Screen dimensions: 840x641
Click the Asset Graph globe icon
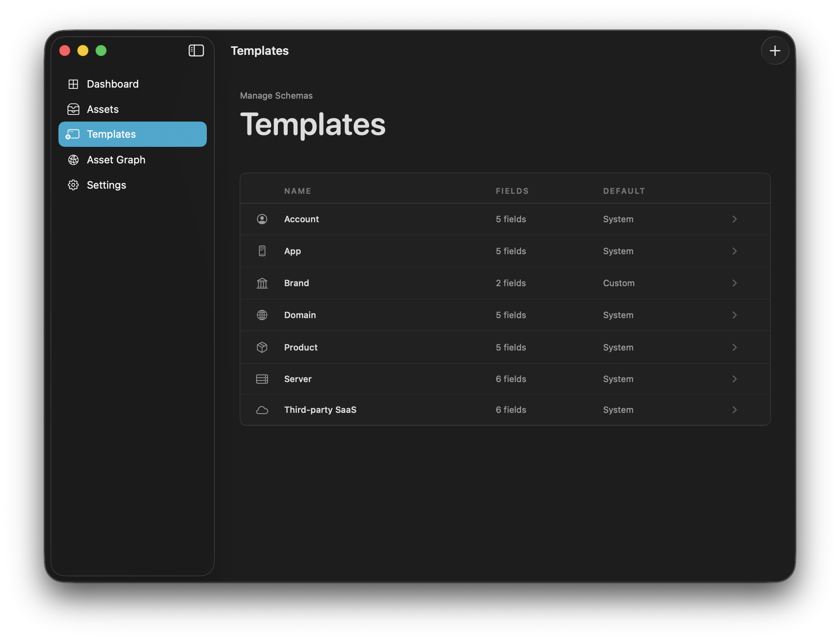(73, 160)
